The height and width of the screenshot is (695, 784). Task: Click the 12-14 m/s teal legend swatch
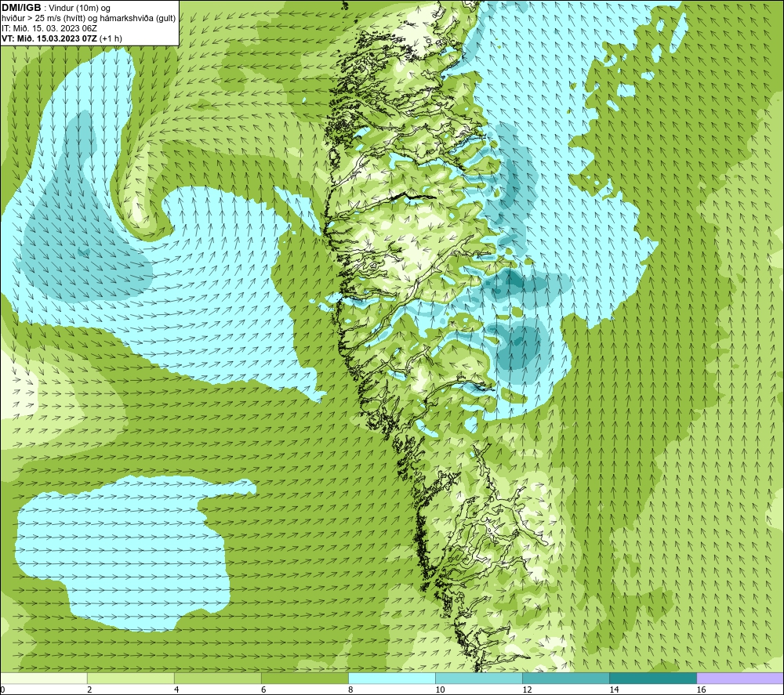click(565, 678)
